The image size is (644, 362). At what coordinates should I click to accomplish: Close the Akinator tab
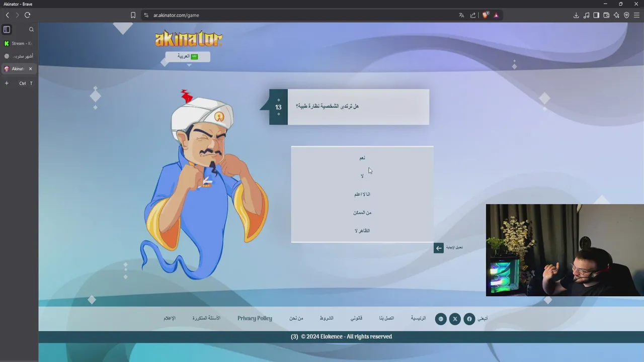point(30,69)
